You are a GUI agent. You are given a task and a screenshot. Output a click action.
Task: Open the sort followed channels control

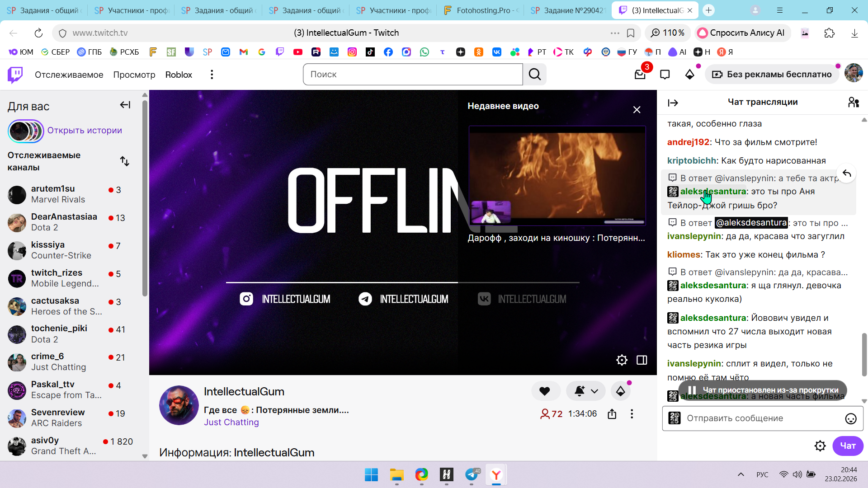pyautogui.click(x=125, y=161)
